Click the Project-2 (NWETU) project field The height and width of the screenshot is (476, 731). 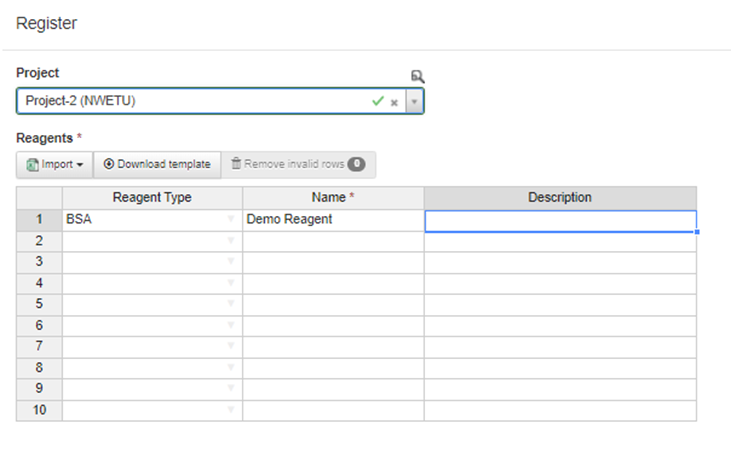[190, 102]
